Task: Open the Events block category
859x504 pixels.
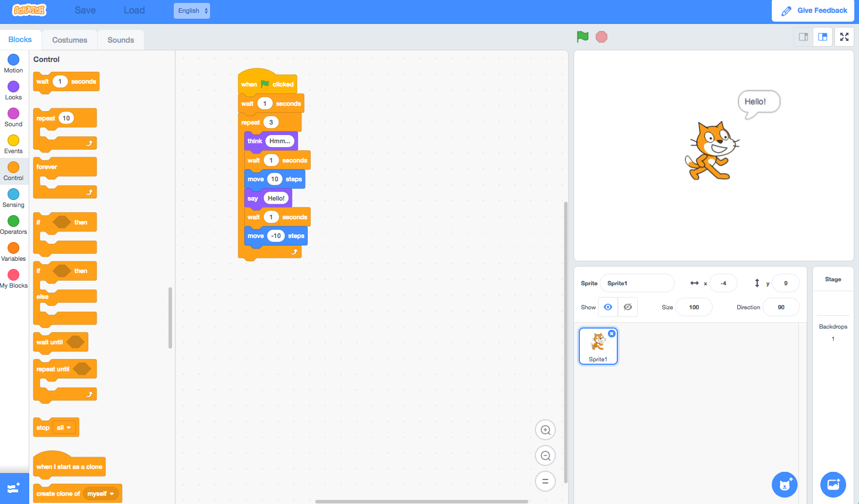Action: (x=13, y=144)
